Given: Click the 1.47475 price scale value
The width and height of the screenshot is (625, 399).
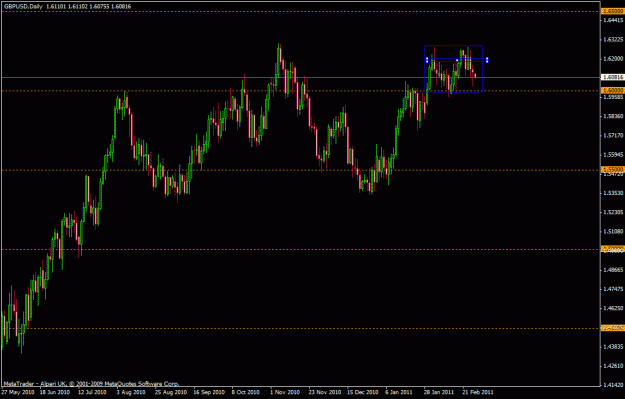Looking at the screenshot, I should click(x=613, y=289).
